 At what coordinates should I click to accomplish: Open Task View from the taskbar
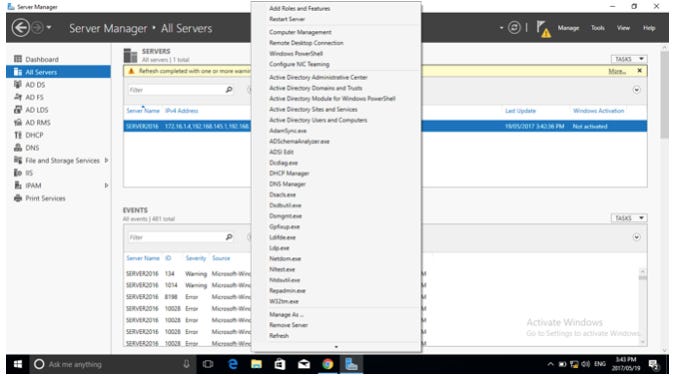click(x=208, y=364)
